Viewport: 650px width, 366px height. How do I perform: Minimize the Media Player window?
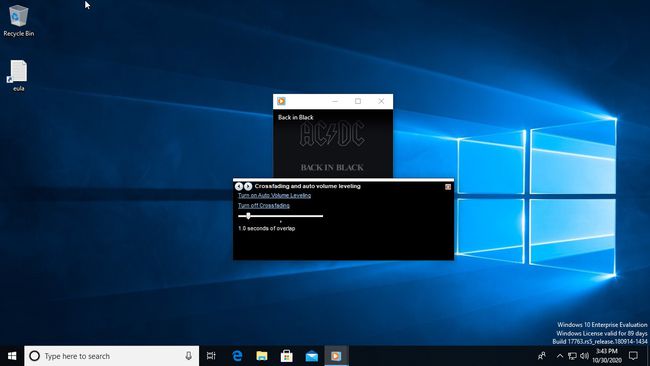pyautogui.click(x=335, y=101)
